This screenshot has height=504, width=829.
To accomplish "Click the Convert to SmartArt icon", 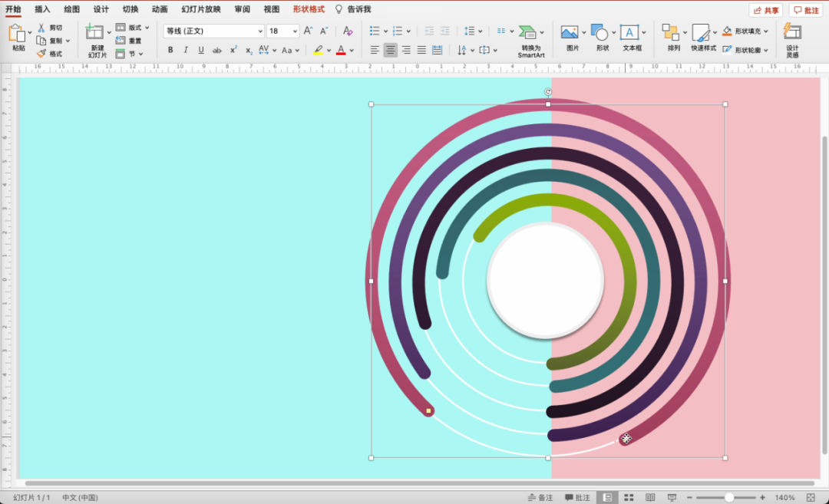I will point(527,32).
